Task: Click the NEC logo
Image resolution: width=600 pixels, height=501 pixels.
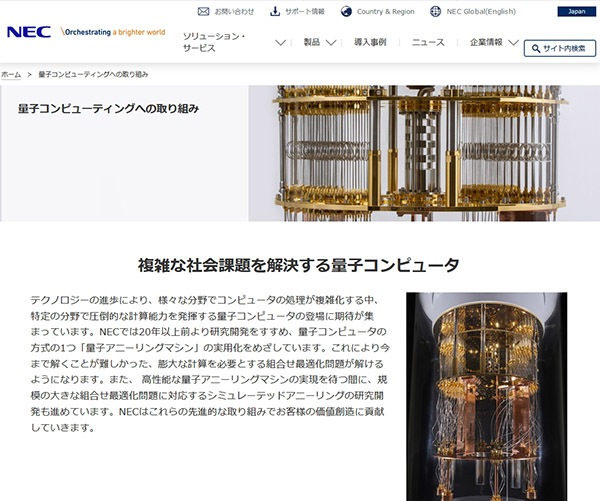Action: coord(29,32)
